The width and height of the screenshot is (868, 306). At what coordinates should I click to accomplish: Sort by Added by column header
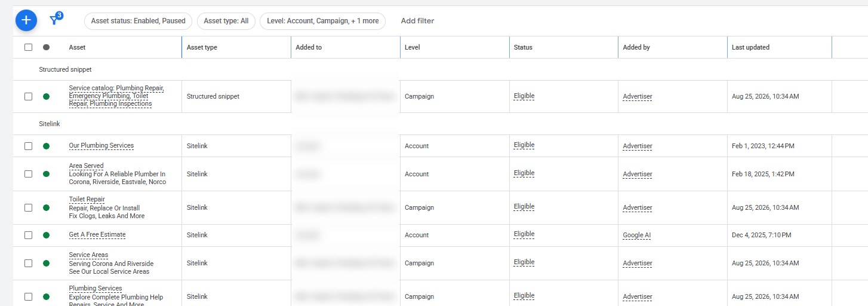(636, 47)
